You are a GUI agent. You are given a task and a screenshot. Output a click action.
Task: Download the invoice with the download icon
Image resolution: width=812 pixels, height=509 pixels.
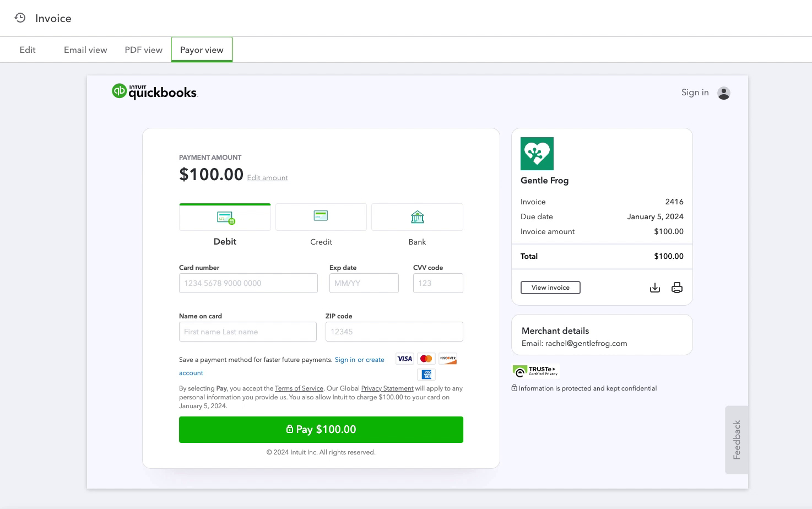click(655, 288)
